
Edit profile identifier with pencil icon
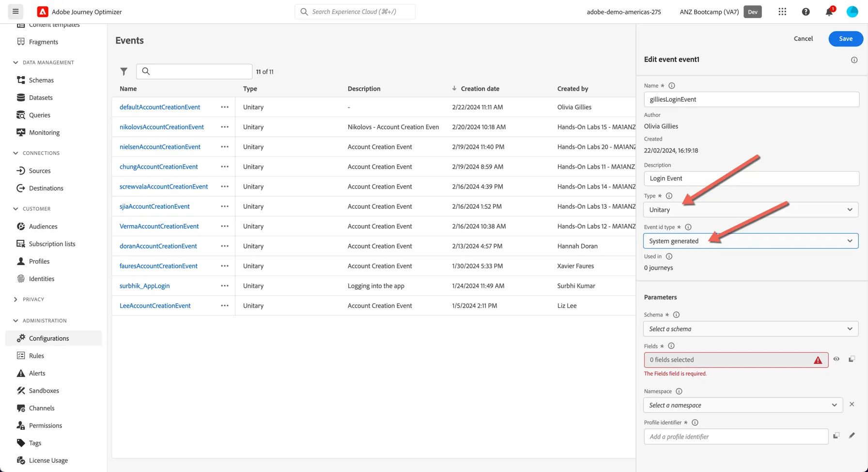point(852,436)
